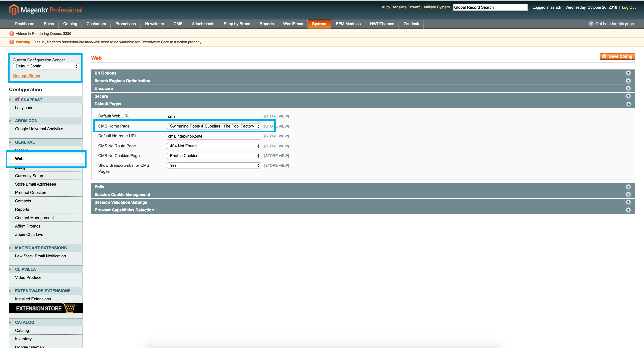Viewport: 644px width, 348px height.
Task: Expand Browser Capabilities Detection section arrow
Action: pos(628,210)
